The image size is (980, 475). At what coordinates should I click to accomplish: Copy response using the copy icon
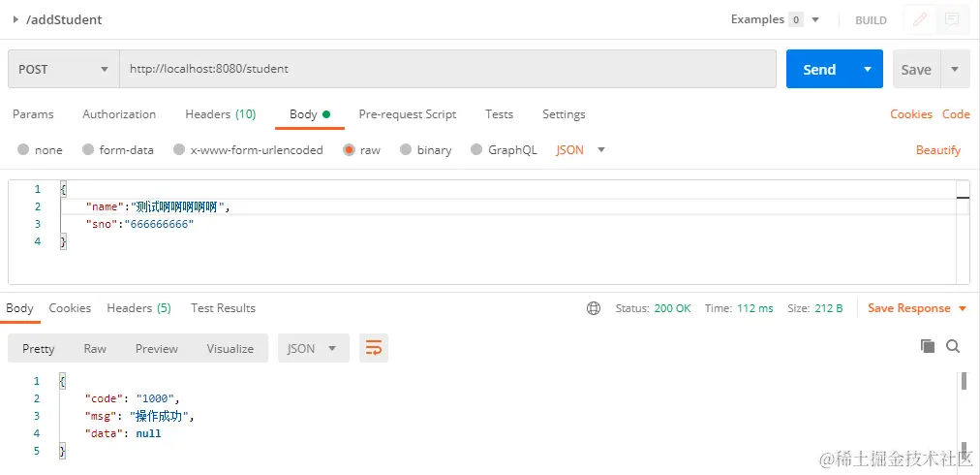click(x=928, y=346)
